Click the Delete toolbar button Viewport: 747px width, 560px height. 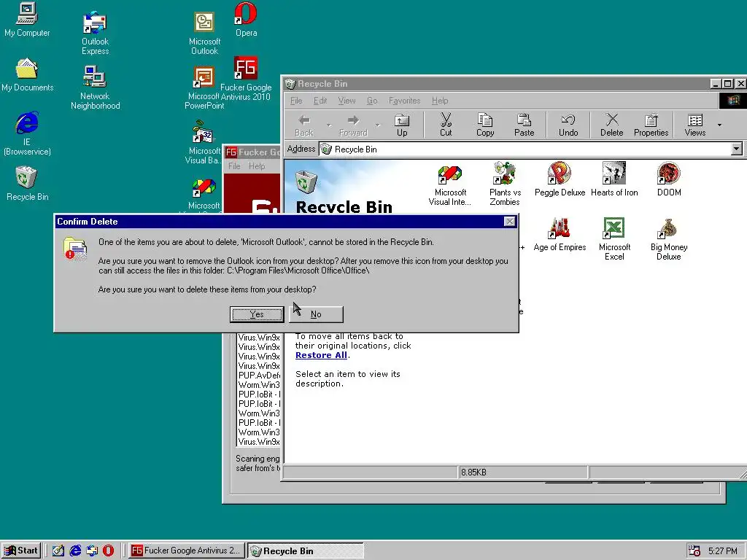point(612,125)
